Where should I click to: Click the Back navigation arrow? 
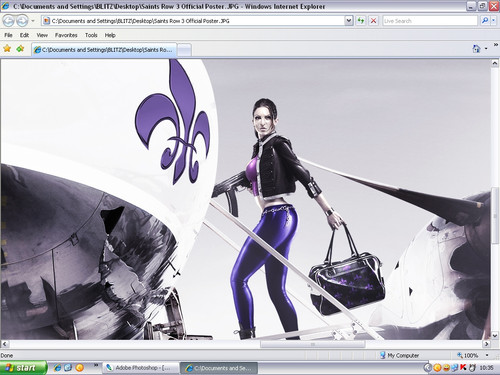[9, 21]
